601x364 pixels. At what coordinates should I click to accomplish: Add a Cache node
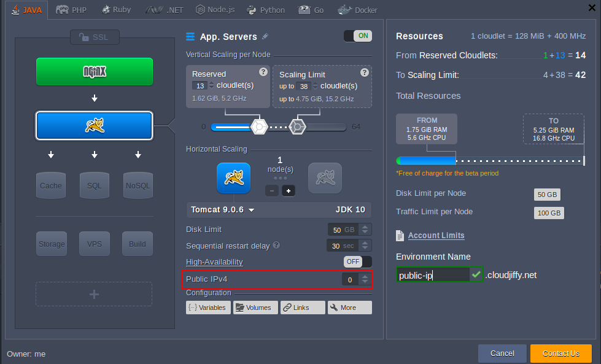[51, 185]
